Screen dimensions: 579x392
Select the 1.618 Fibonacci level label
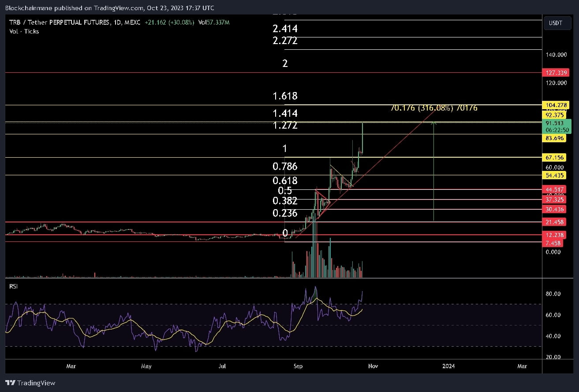(285, 96)
